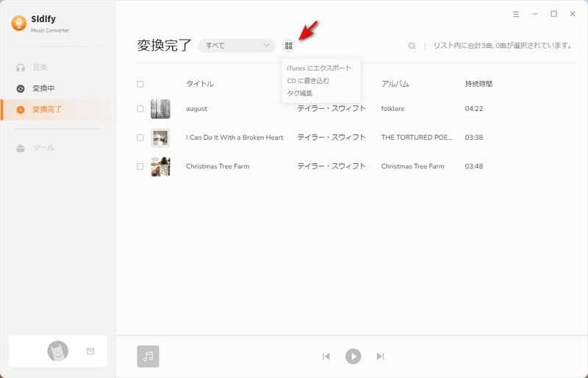Click the search magnifier icon

pyautogui.click(x=412, y=46)
